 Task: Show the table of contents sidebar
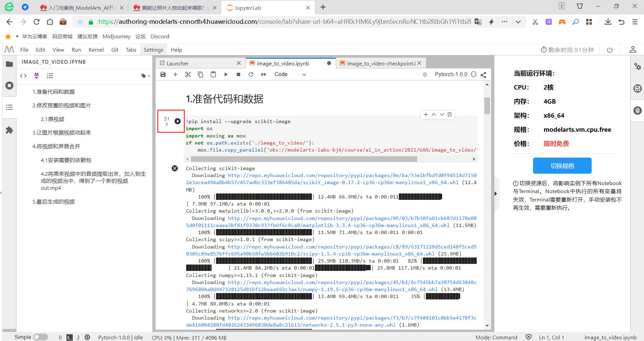(x=9, y=107)
